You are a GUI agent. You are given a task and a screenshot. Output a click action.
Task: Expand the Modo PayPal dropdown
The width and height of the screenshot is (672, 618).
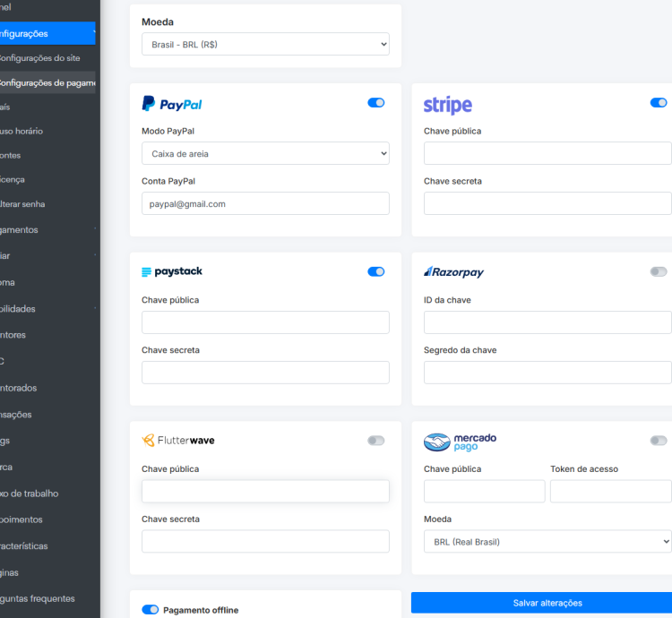265,154
